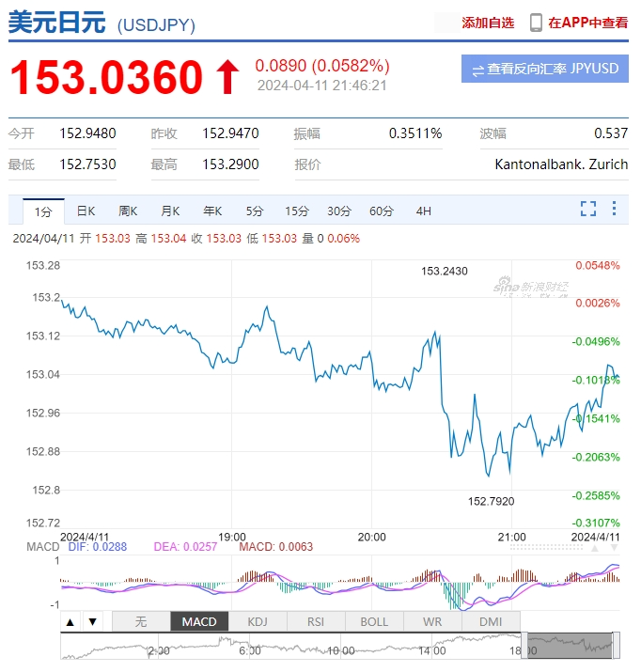Screen dimensions: 641x672
Task: Open the three-dot chart options menu
Action: coord(614,209)
